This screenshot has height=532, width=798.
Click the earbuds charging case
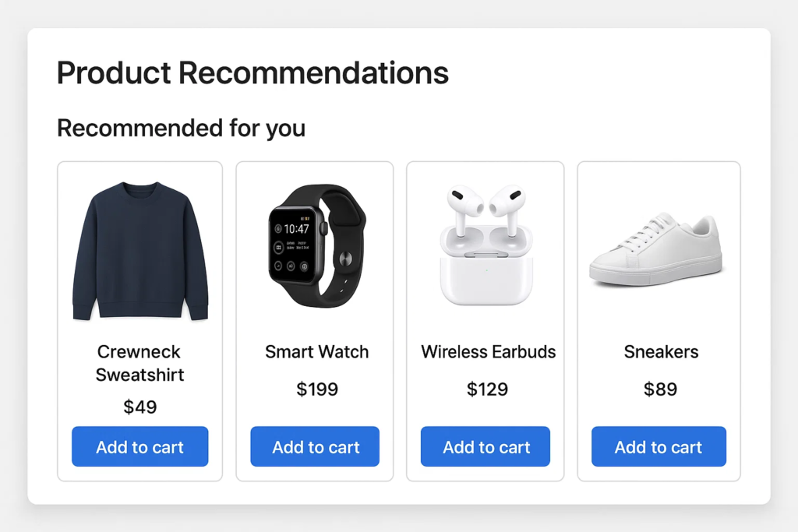click(486, 273)
